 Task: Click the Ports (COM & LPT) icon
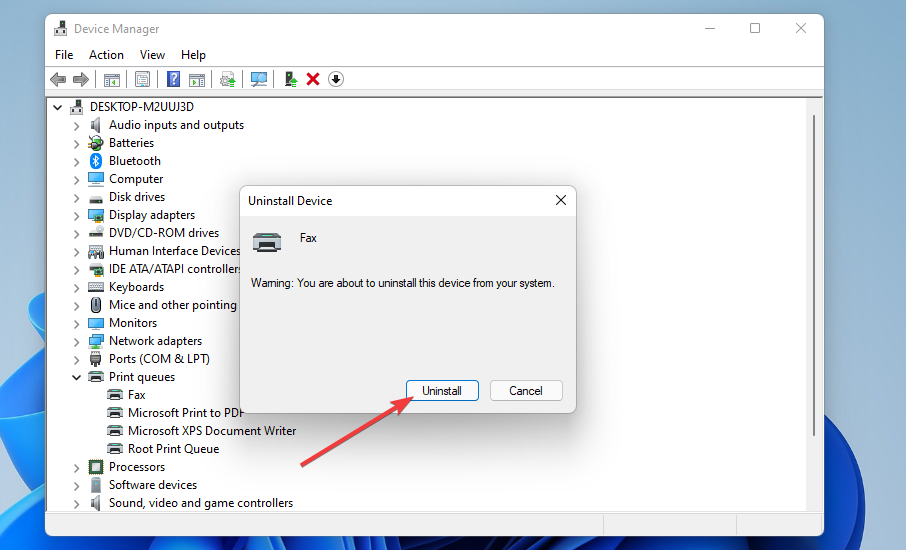click(96, 359)
